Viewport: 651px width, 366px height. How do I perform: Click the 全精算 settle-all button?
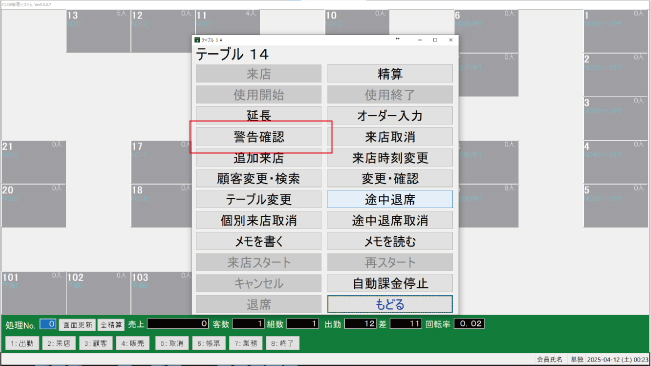(x=111, y=325)
